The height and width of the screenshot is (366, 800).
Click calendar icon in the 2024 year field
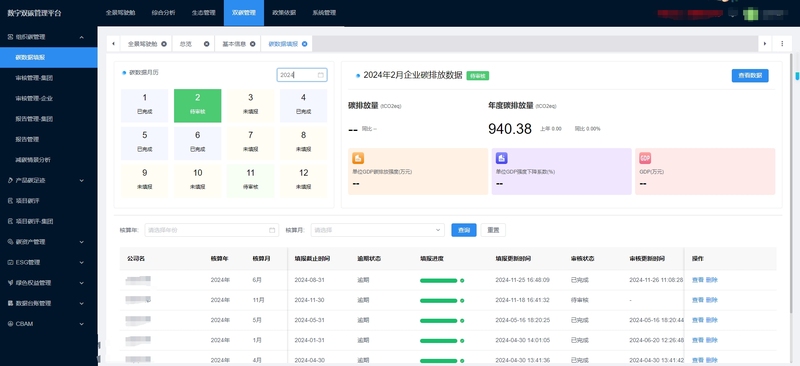pyautogui.click(x=320, y=75)
